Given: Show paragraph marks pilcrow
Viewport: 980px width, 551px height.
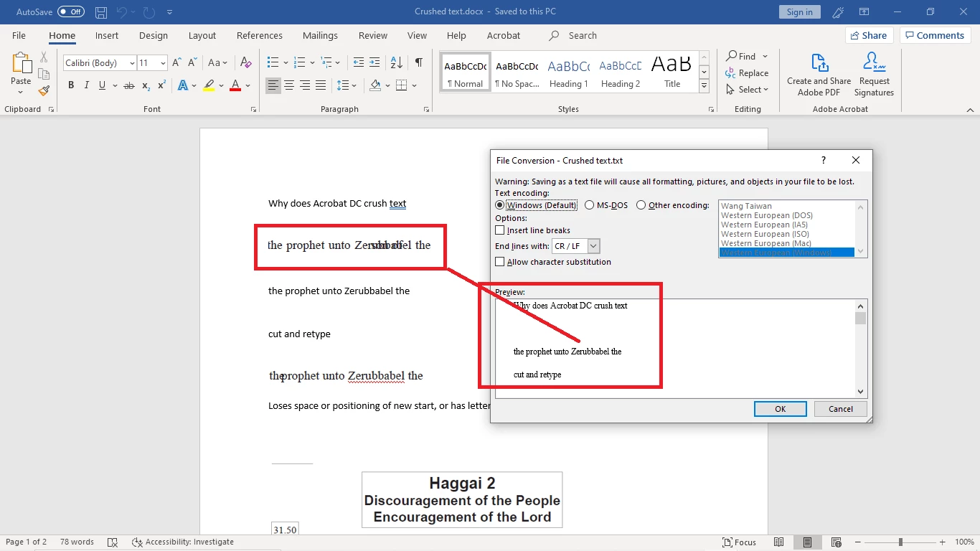Looking at the screenshot, I should (x=418, y=63).
